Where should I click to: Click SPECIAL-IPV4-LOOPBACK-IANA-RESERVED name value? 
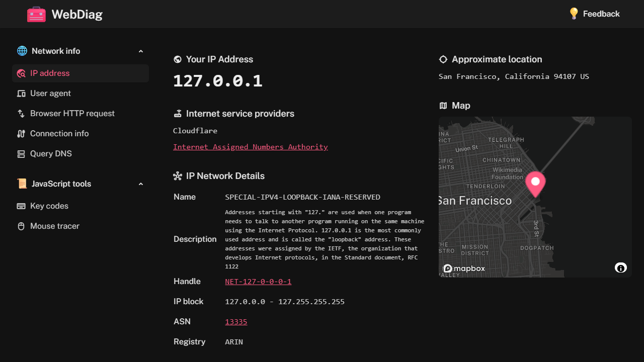[302, 197]
